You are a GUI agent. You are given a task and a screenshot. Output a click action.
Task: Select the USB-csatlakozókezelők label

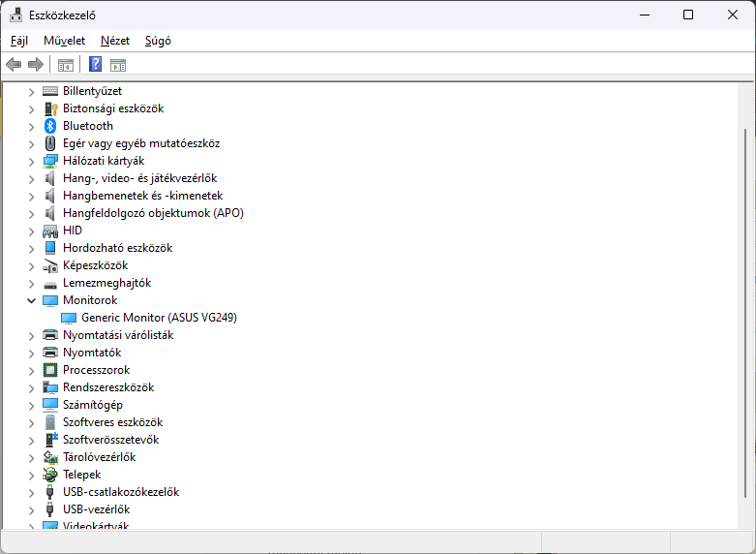[121, 492]
